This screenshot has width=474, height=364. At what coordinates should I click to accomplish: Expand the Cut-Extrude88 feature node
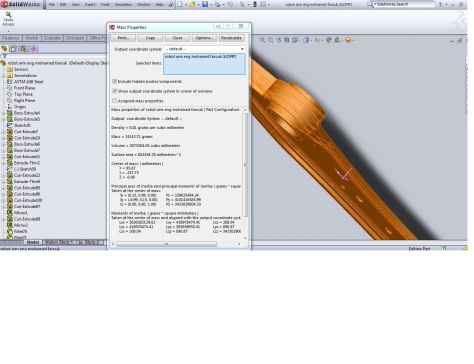(3, 219)
